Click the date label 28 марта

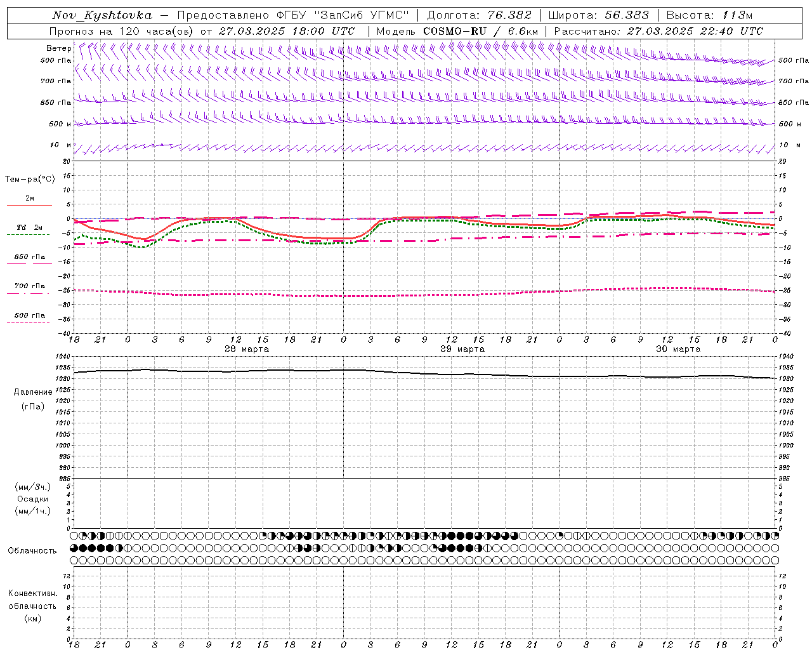coord(247,349)
